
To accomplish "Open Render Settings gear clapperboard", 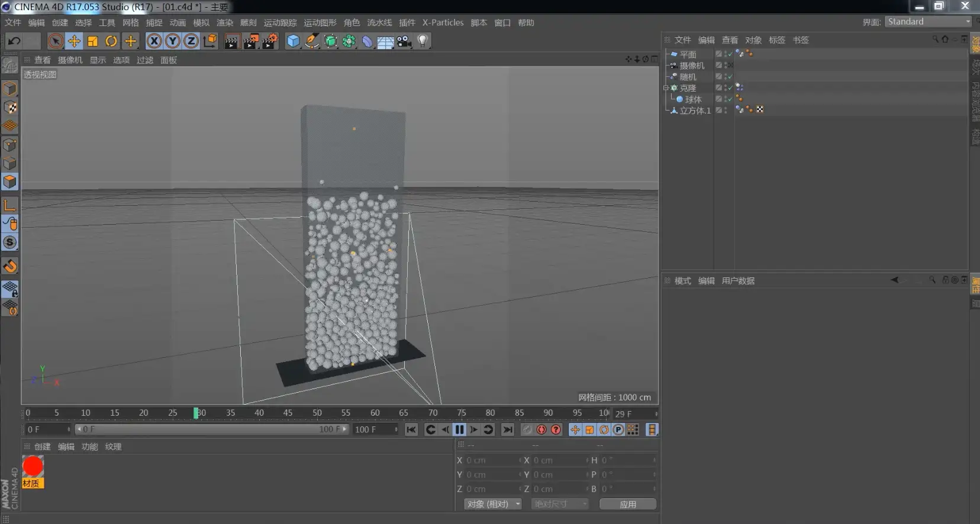I will tap(270, 41).
